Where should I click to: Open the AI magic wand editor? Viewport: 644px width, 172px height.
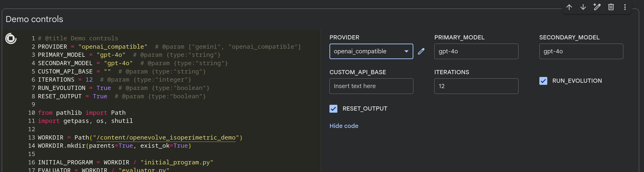tap(597, 7)
